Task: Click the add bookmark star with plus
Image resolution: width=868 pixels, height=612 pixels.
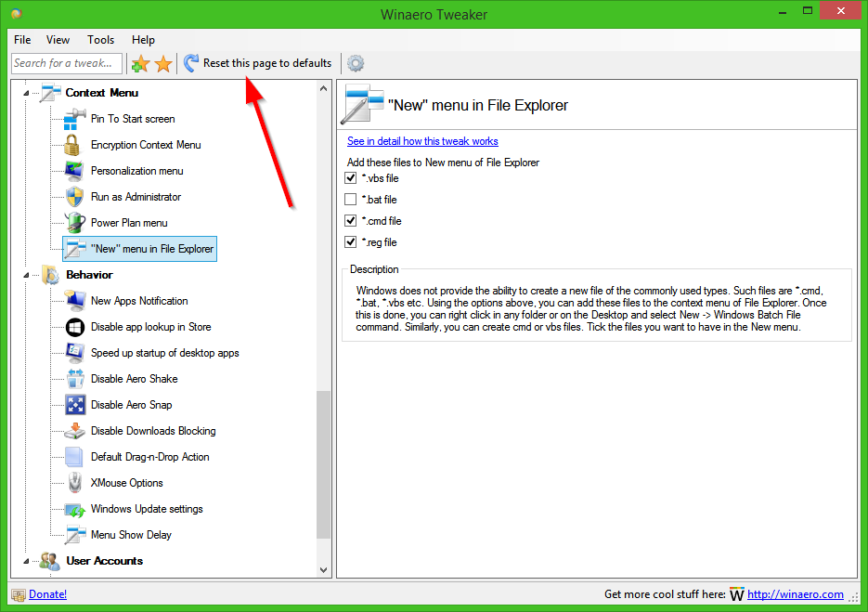Action: (140, 64)
